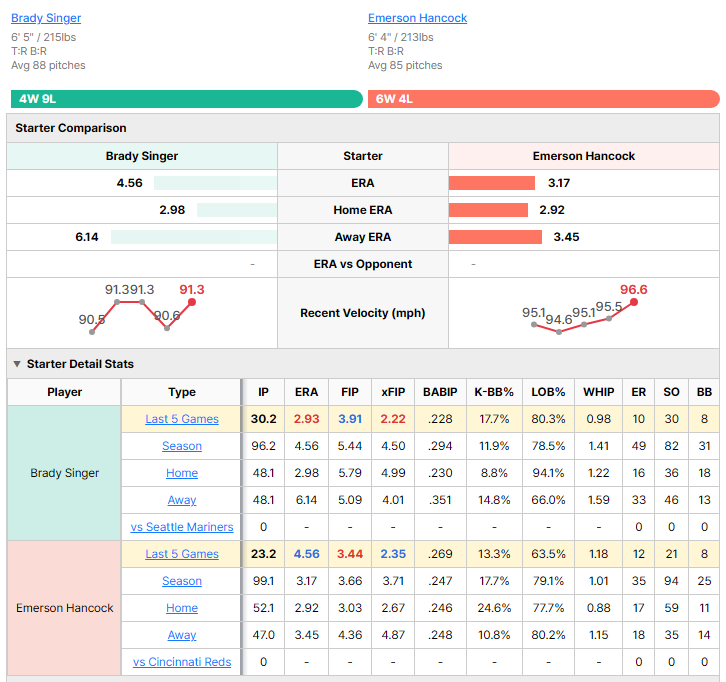Click Hancock's Last 5 Games IP 23.2
The height and width of the screenshot is (682, 726).
click(x=263, y=554)
